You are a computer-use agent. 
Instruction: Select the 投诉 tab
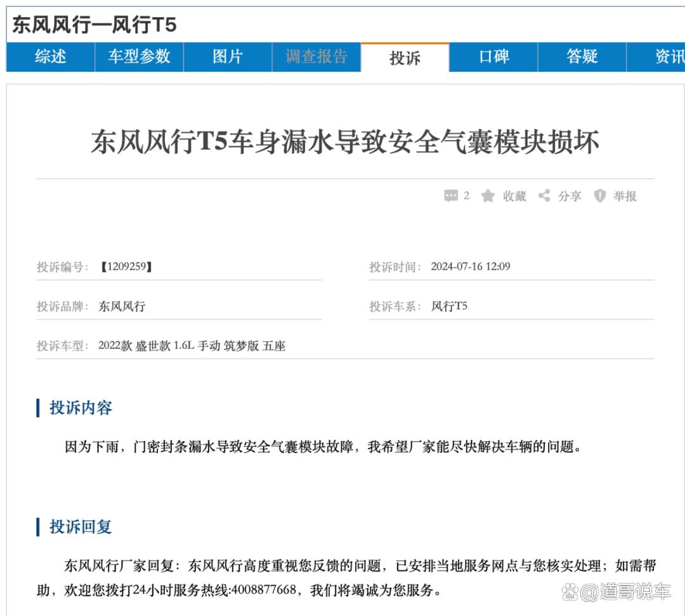point(405,58)
